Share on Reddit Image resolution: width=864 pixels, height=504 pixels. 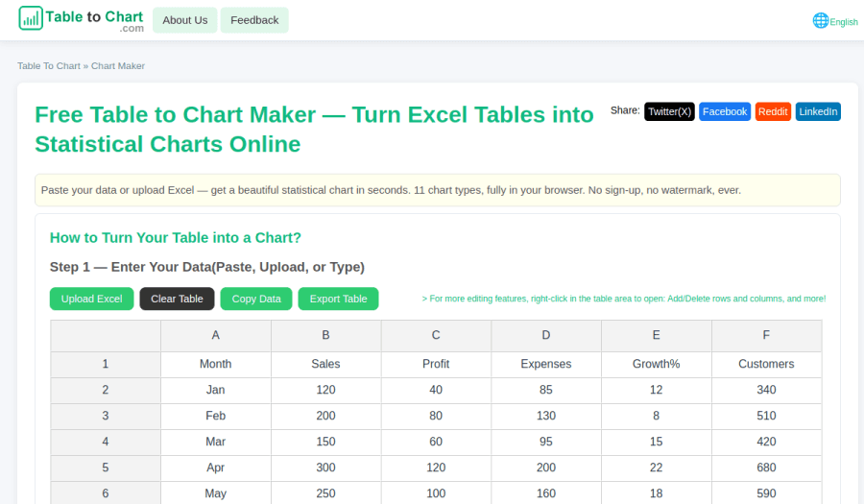pyautogui.click(x=773, y=111)
